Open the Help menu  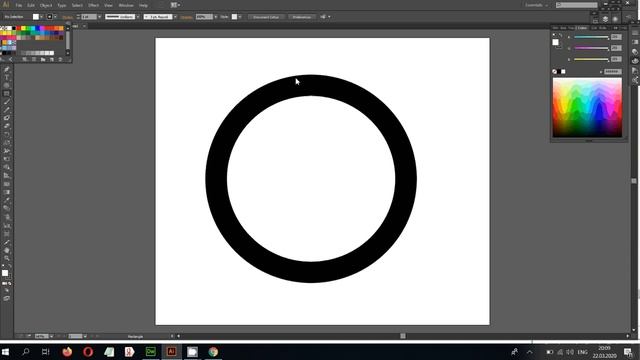coord(143,5)
